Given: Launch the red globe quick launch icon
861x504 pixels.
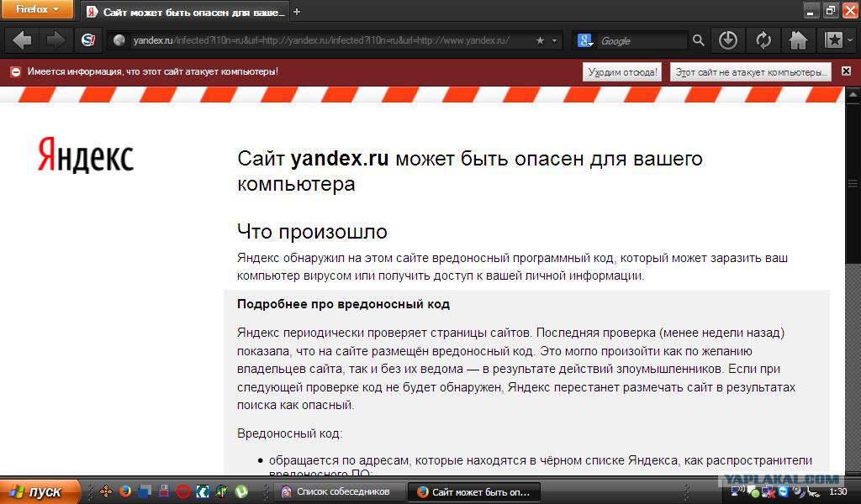Looking at the screenshot, I should click(182, 491).
